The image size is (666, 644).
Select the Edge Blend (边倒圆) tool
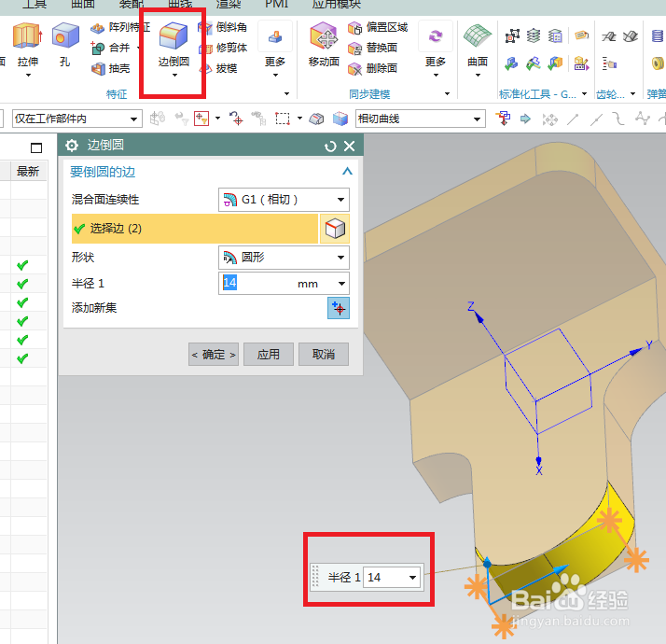click(x=173, y=45)
